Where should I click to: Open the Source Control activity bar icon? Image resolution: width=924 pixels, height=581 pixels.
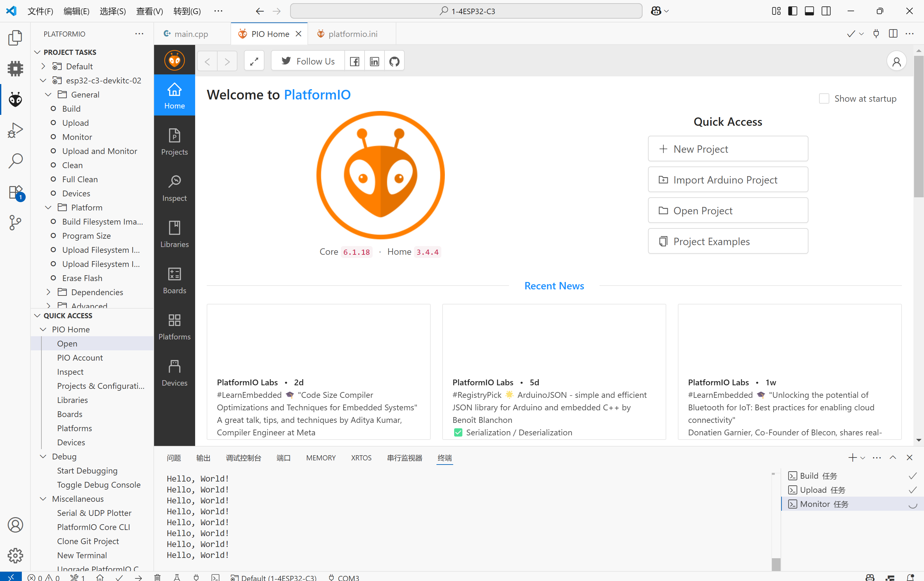coord(15,222)
